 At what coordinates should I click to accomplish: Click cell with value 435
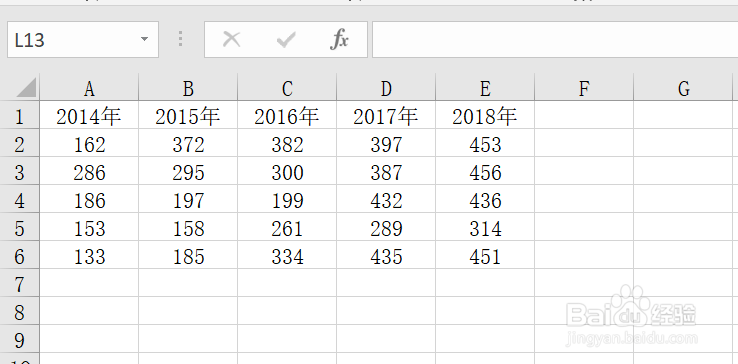[386, 255]
